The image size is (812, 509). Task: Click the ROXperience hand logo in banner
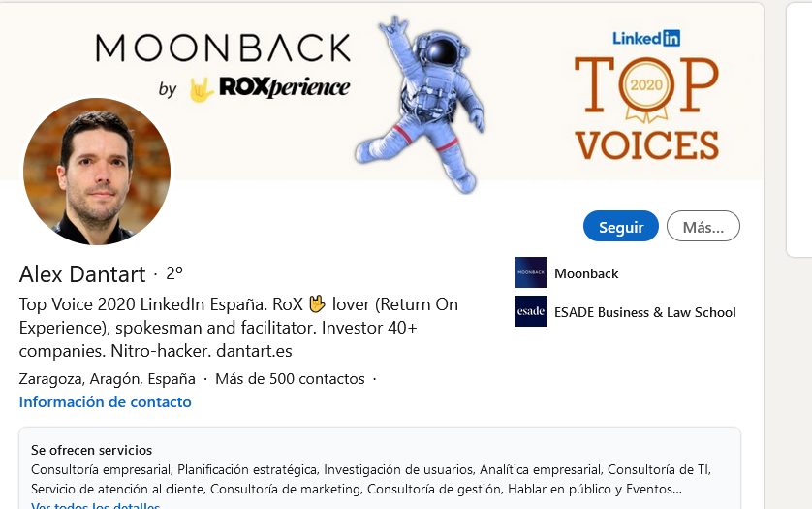[202, 89]
